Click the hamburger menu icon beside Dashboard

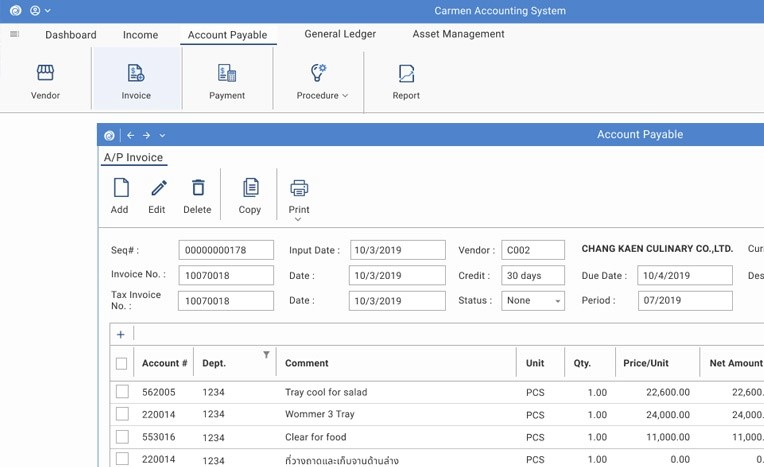tap(15, 34)
